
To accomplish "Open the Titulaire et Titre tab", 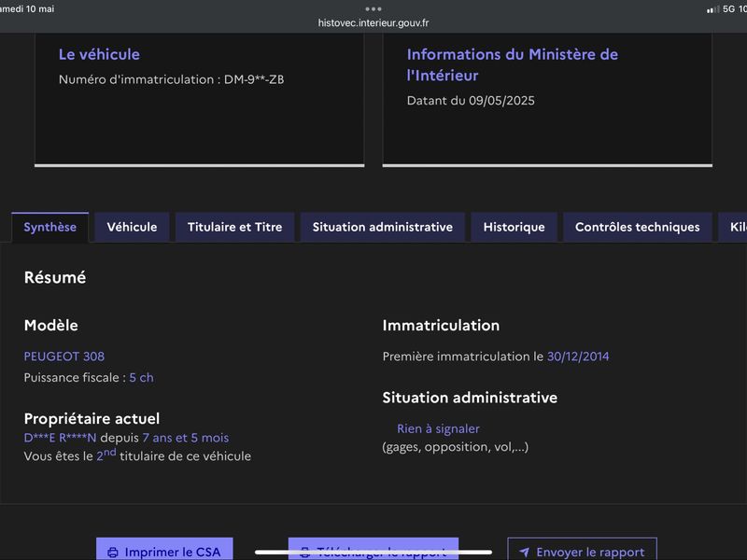I will tap(235, 227).
